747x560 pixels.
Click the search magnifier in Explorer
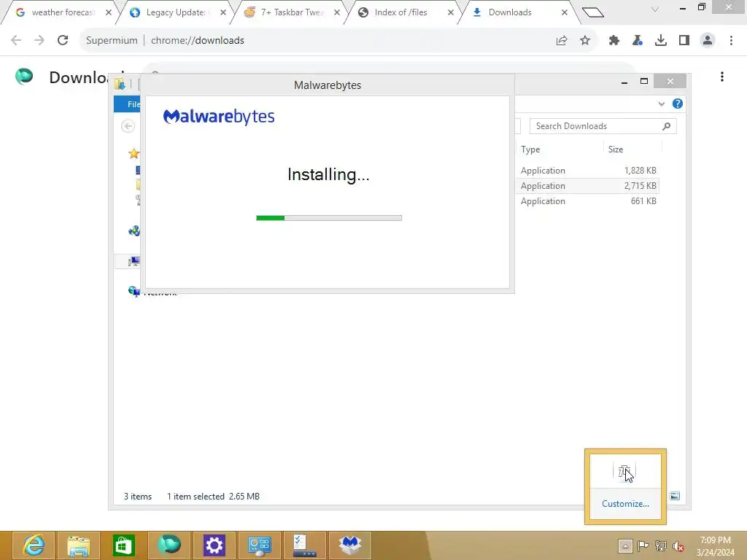[667, 126]
